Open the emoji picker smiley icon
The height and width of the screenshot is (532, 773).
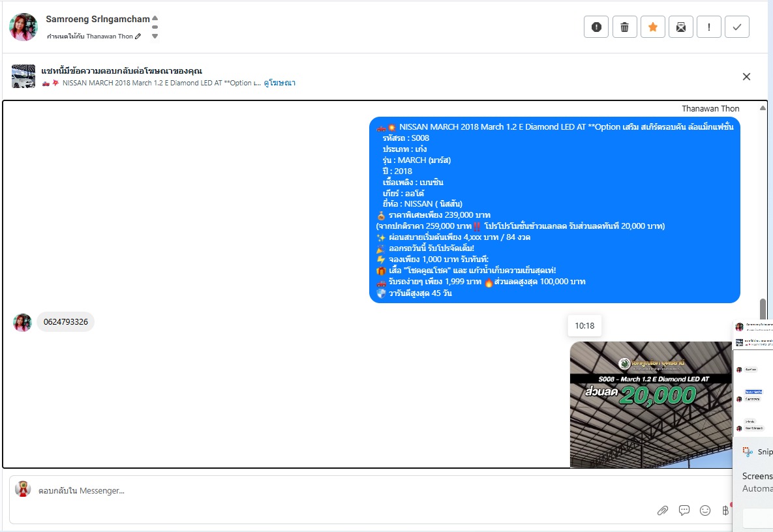pos(705,510)
